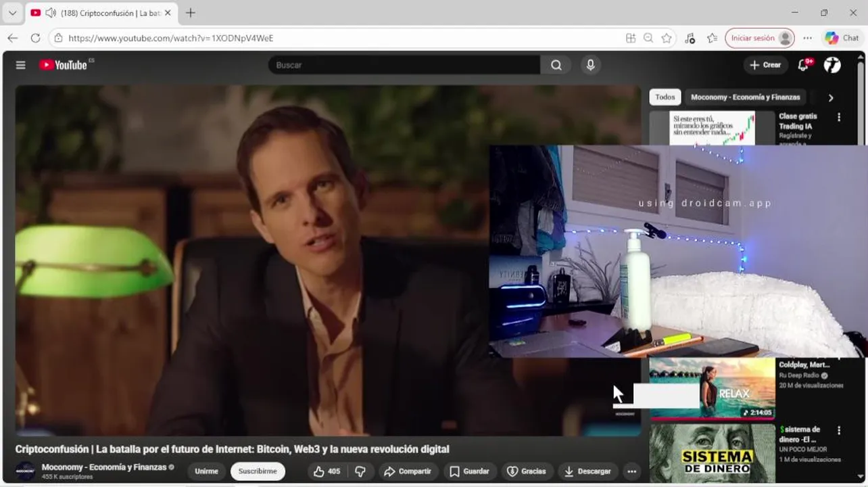
Task: Click the Guardar save button
Action: [x=470, y=471]
